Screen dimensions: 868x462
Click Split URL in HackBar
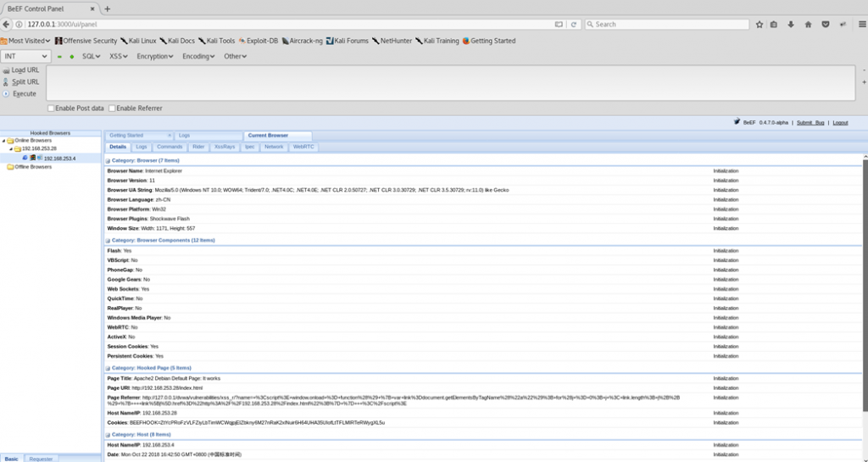tap(21, 82)
